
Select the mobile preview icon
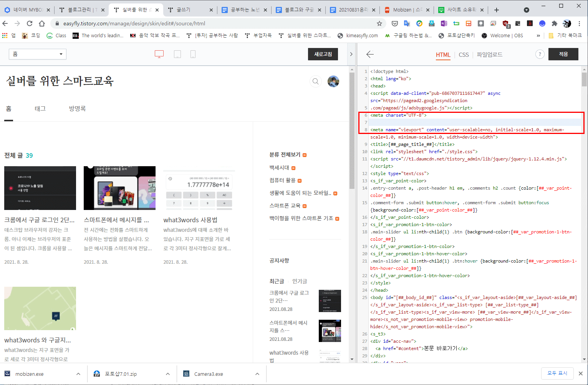point(193,54)
